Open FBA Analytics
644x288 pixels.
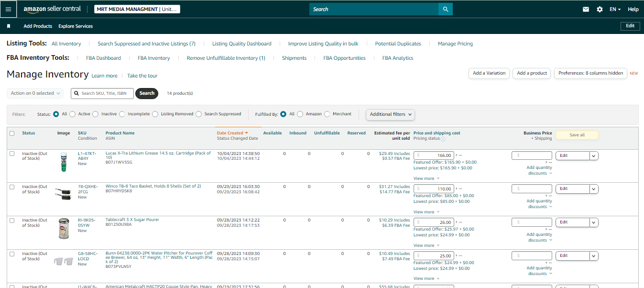click(x=398, y=58)
